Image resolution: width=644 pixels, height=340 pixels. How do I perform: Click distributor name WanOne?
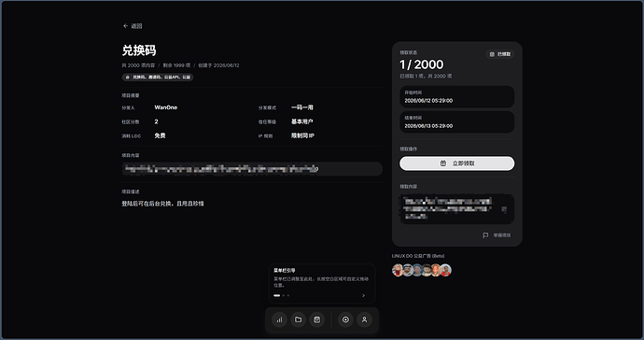pos(166,107)
